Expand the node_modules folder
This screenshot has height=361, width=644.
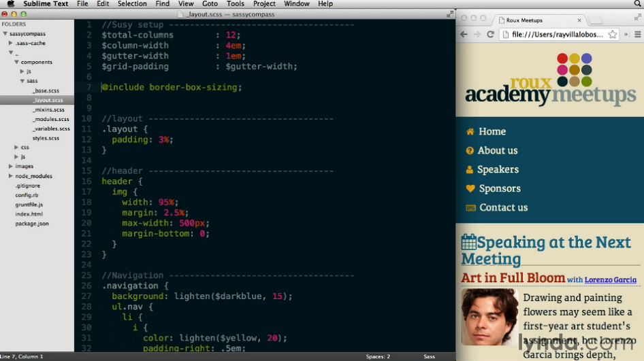[x=11, y=176]
